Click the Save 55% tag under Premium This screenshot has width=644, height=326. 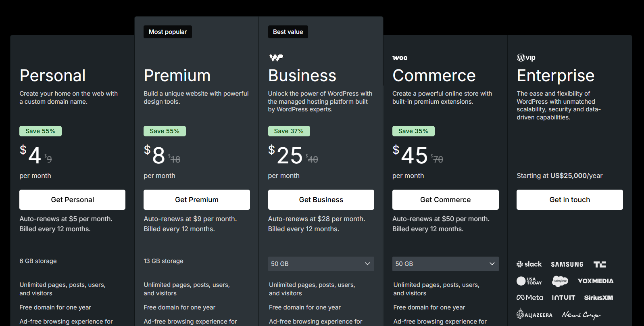coord(165,131)
